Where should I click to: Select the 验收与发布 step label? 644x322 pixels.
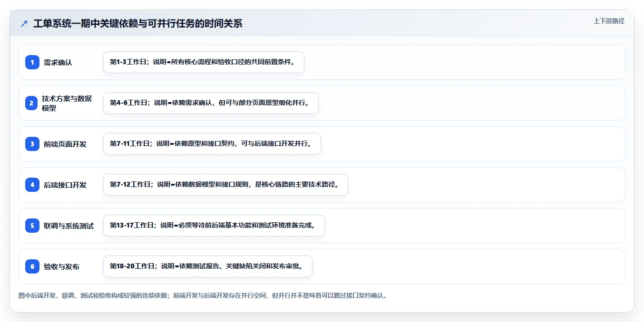[61, 266]
